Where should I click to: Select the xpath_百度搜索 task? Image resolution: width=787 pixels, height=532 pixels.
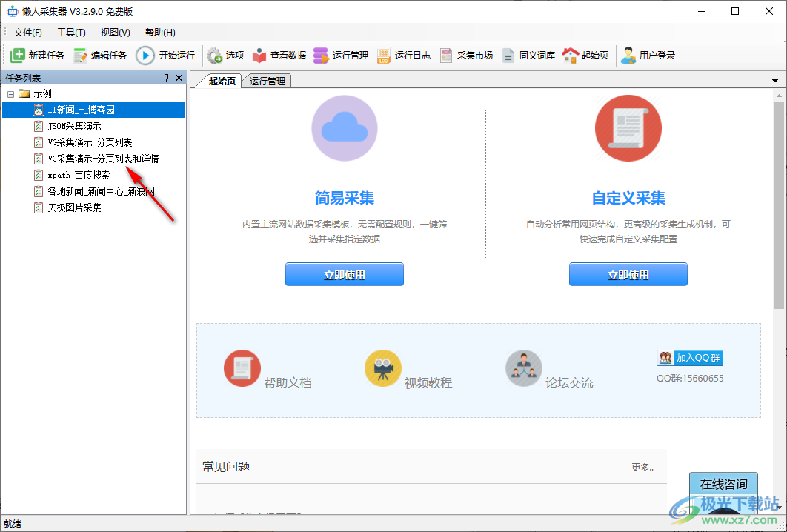point(79,175)
